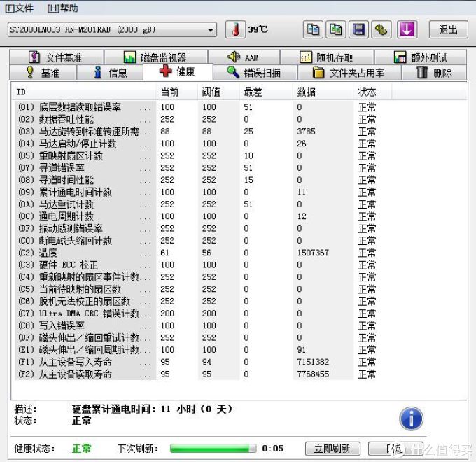Click the next refresh progress bar

(x=213, y=448)
